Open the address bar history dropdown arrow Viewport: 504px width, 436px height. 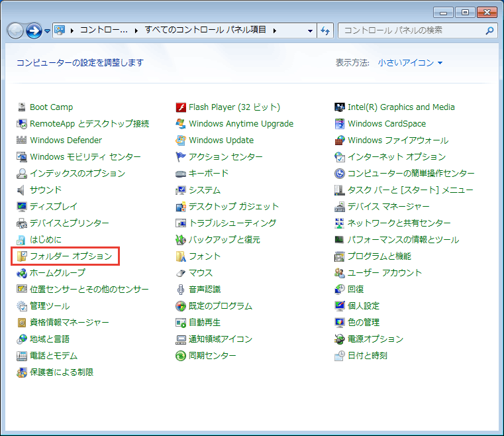pos(310,31)
